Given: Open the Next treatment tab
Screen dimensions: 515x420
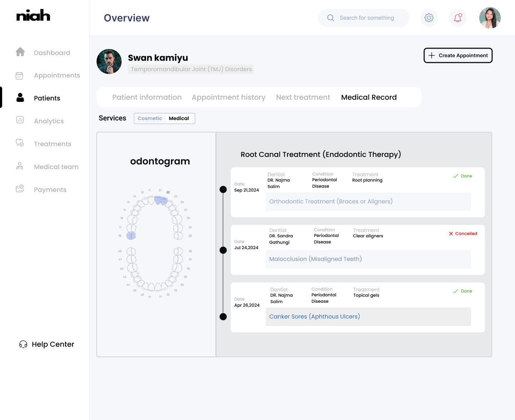Looking at the screenshot, I should point(303,97).
